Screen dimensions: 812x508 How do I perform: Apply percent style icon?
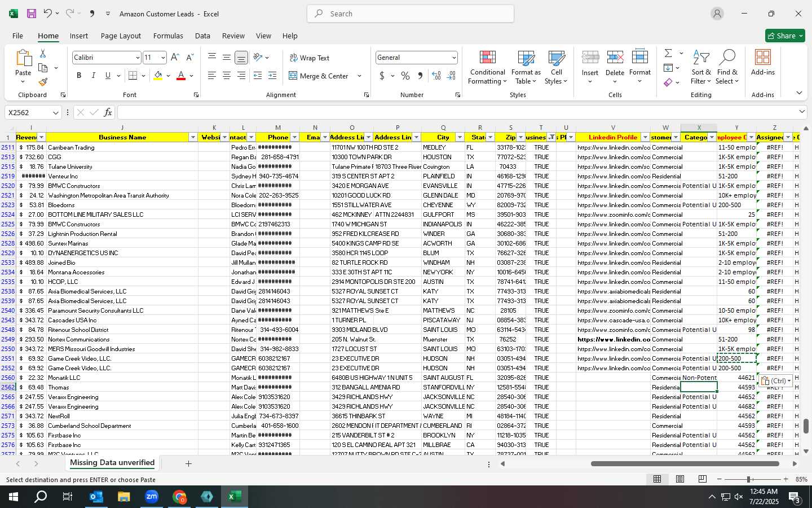pos(405,76)
